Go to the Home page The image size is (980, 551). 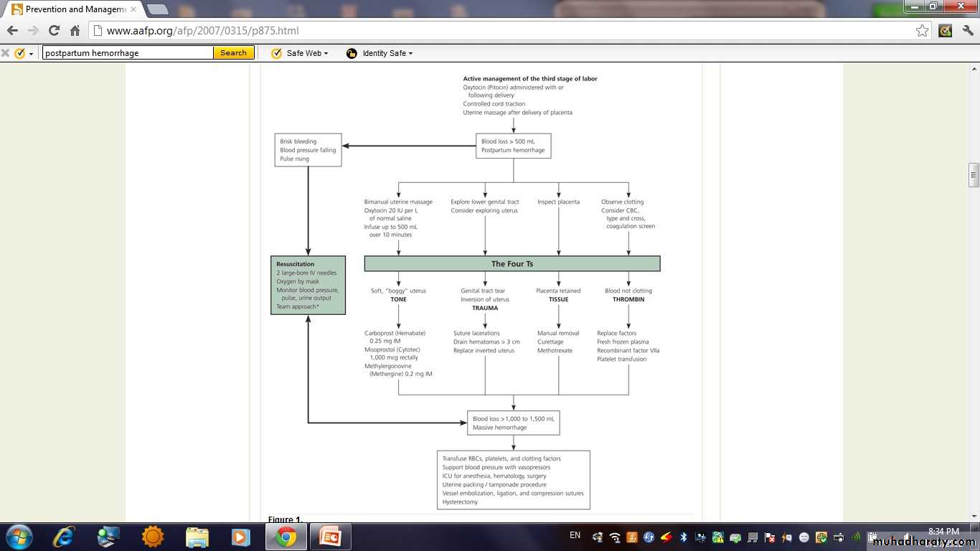[x=75, y=31]
